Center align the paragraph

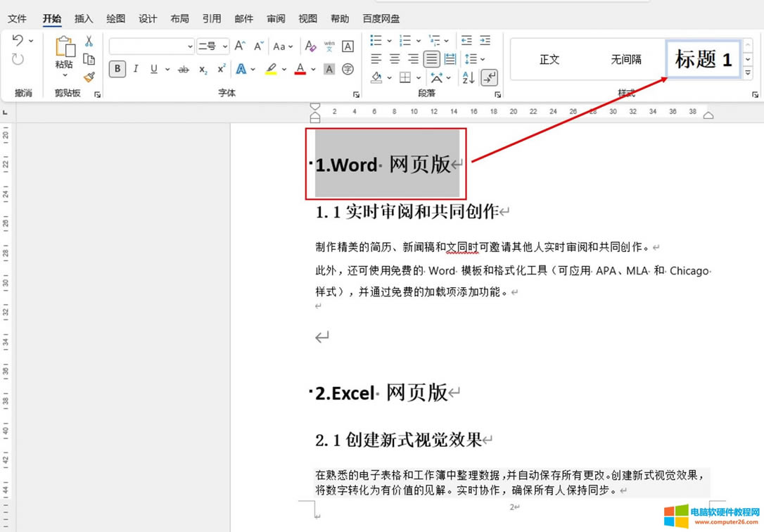(395, 60)
